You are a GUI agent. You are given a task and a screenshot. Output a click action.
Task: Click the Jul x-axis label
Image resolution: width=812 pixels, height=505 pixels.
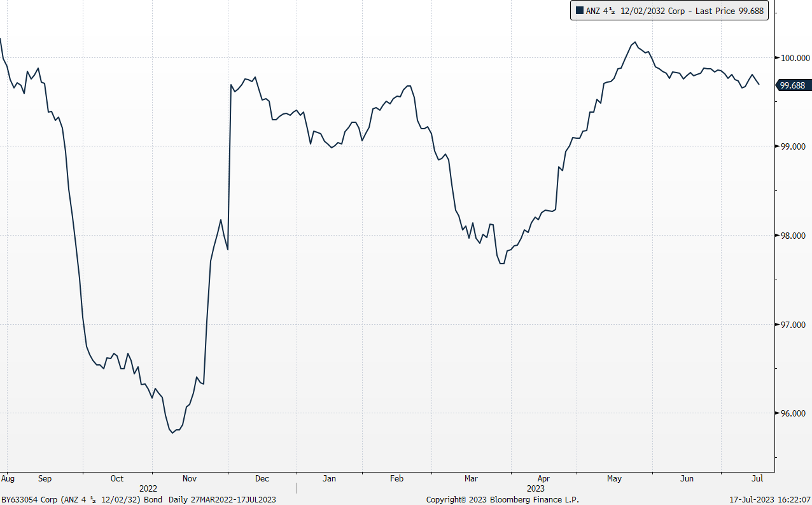(x=757, y=478)
